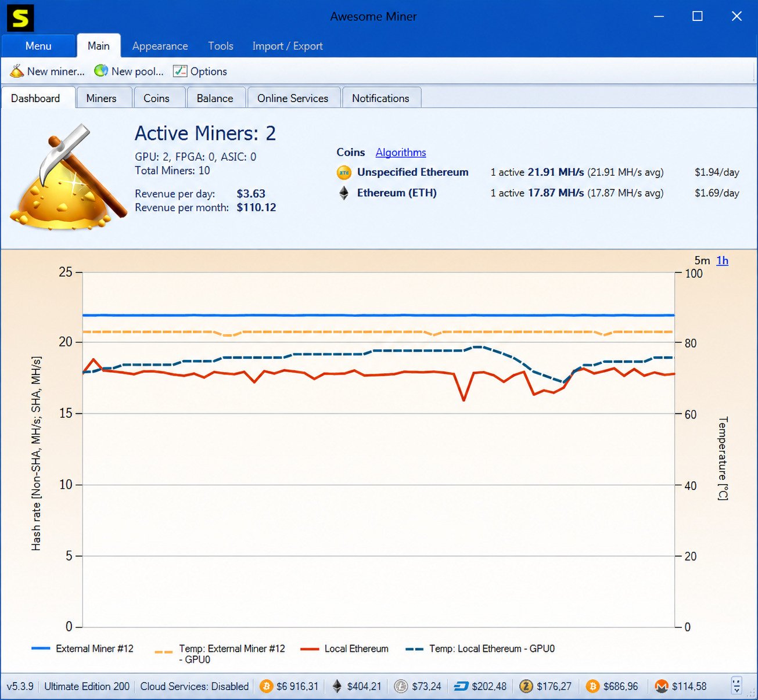
Task: Click the New pool... button
Action: coord(129,71)
